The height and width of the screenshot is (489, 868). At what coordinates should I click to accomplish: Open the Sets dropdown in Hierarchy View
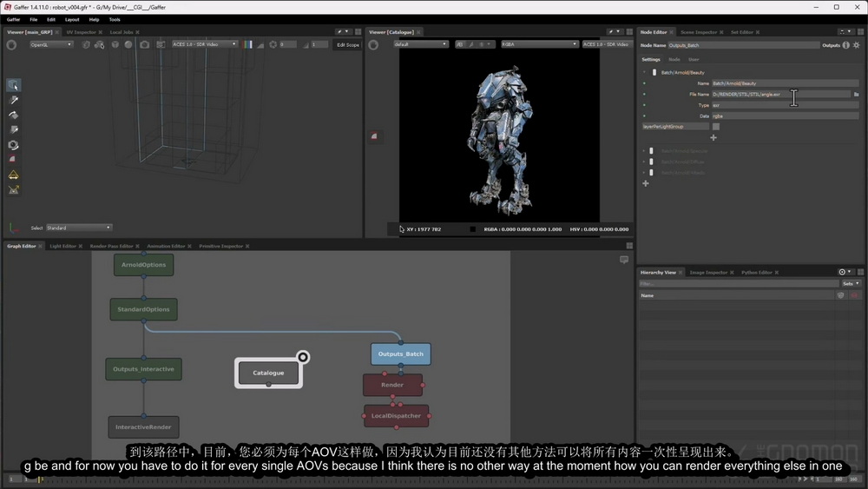pyautogui.click(x=851, y=283)
